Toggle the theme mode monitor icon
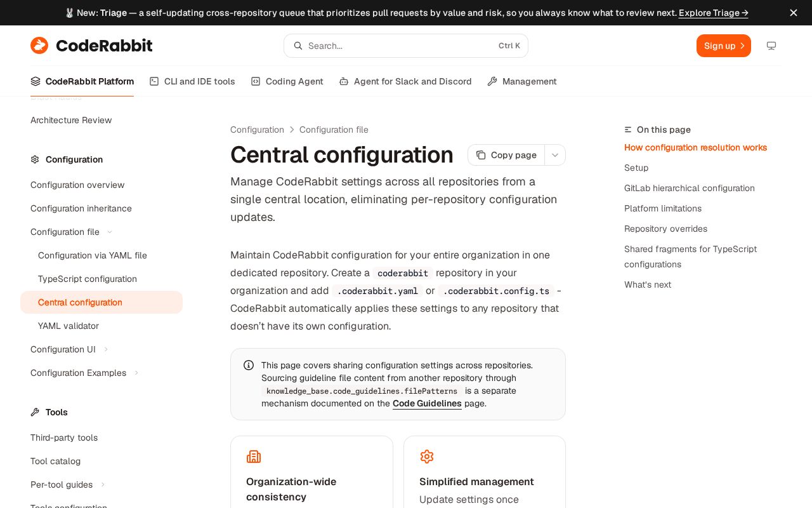This screenshot has height=508, width=812. pos(771,46)
